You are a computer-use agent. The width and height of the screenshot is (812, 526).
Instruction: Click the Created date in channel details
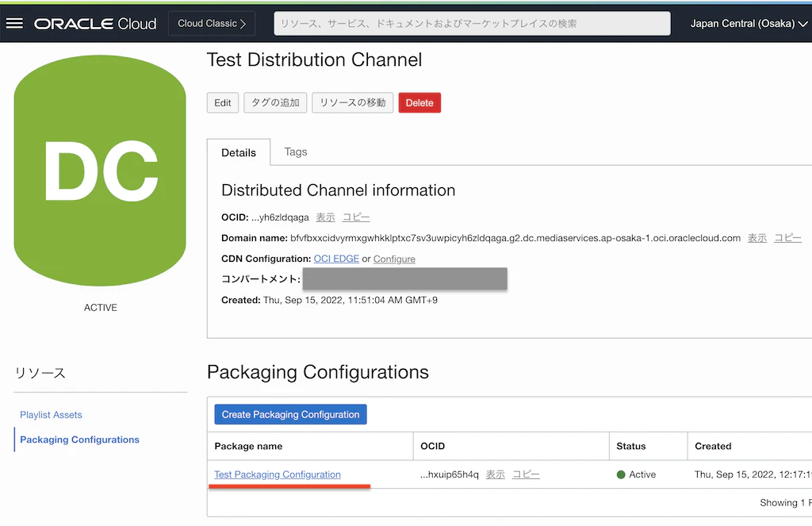pos(350,300)
